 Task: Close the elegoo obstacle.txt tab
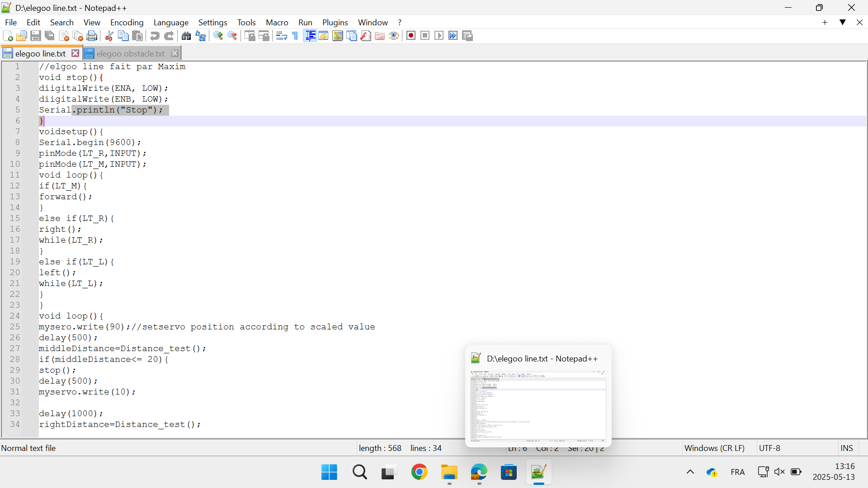pyautogui.click(x=175, y=53)
